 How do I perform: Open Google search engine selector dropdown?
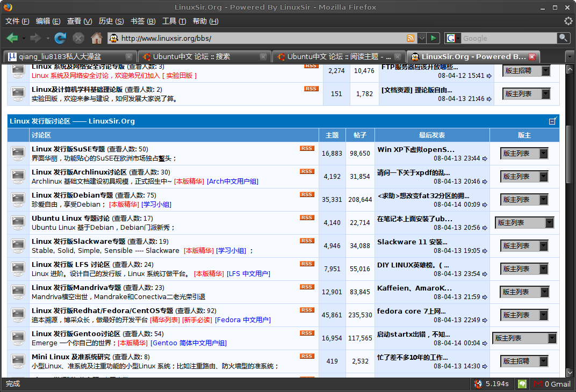pos(458,38)
